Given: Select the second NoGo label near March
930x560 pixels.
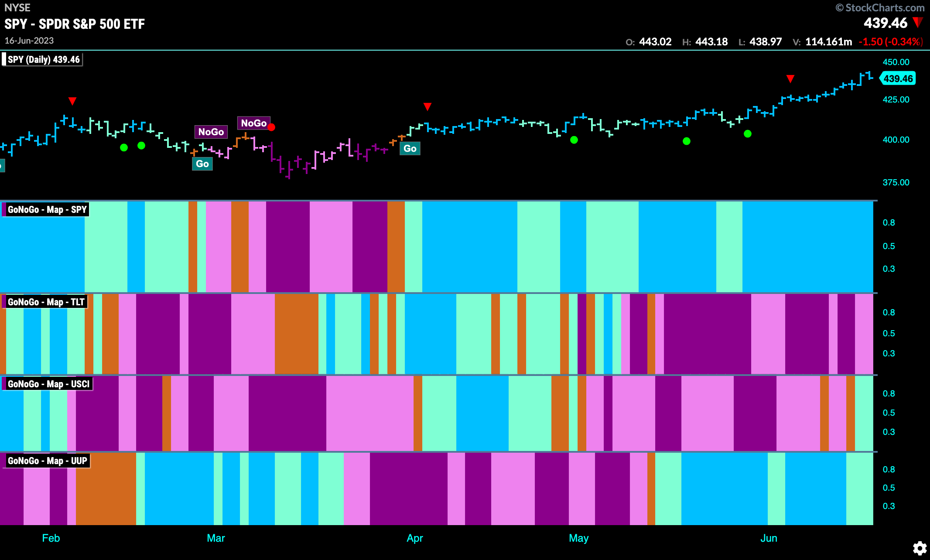Looking at the screenshot, I should click(x=254, y=123).
